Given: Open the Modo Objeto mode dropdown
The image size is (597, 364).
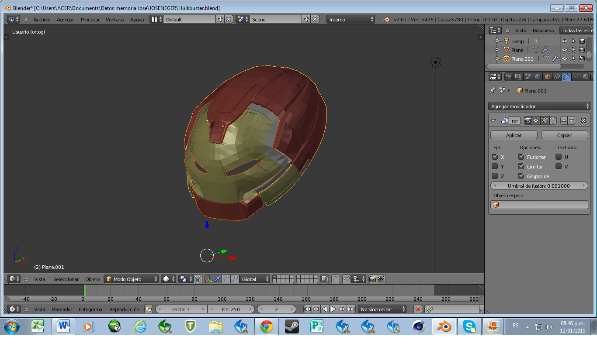Looking at the screenshot, I should (x=131, y=279).
